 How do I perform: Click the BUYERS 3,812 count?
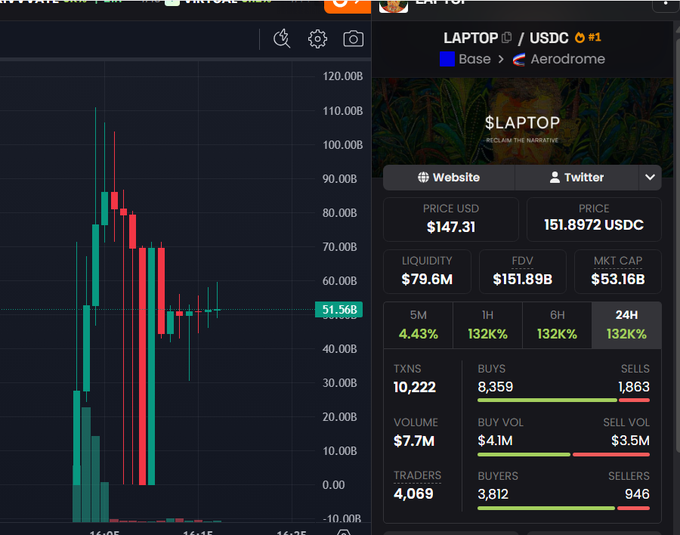pyautogui.click(x=493, y=494)
